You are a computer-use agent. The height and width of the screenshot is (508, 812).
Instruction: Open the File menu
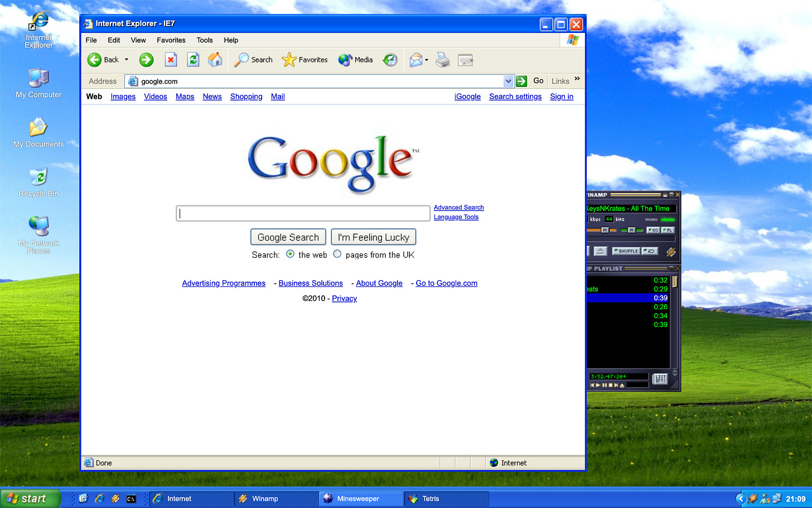[91, 40]
